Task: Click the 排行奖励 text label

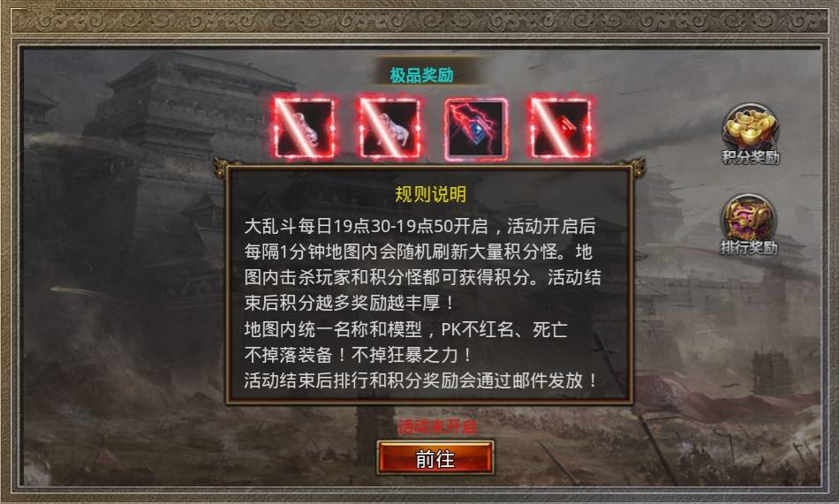Action: [749, 248]
